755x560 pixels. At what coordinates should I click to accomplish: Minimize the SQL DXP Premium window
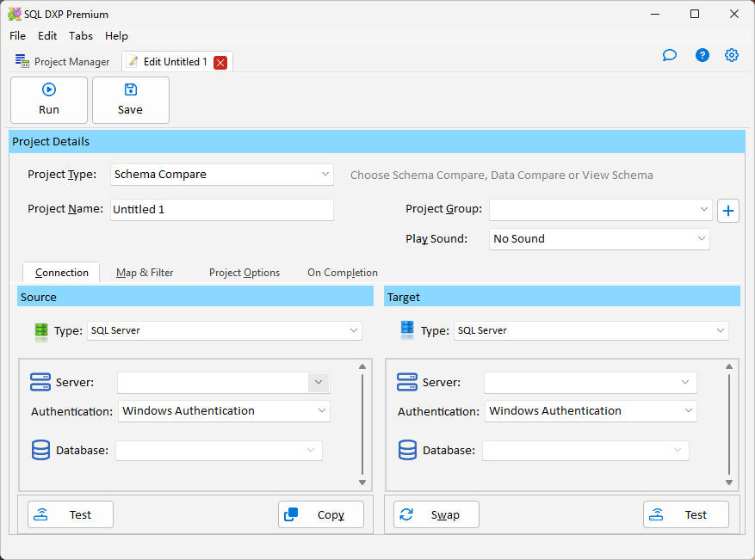click(x=655, y=14)
